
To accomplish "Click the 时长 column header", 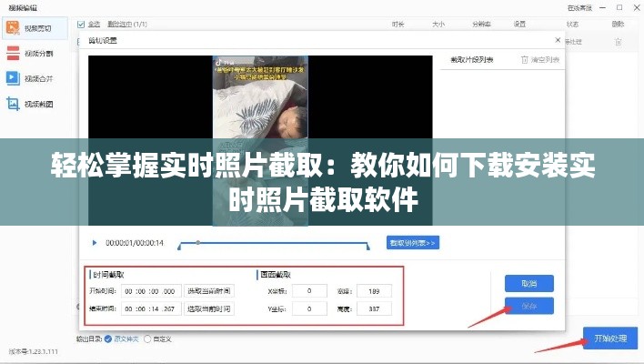I will pos(397,25).
